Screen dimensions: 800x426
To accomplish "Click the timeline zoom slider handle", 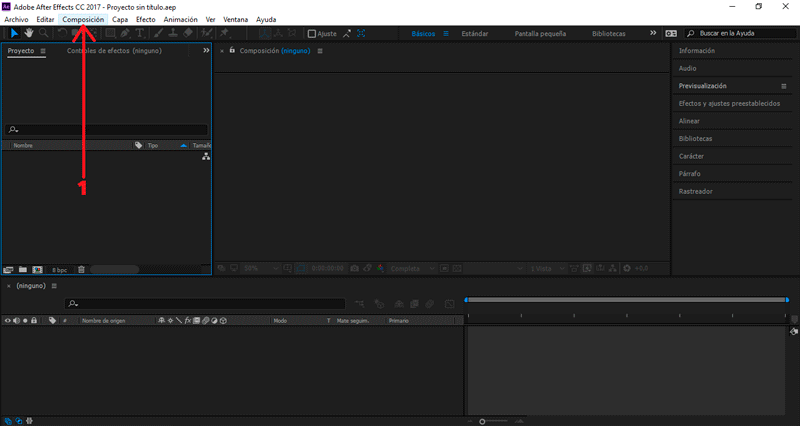I will 482,421.
